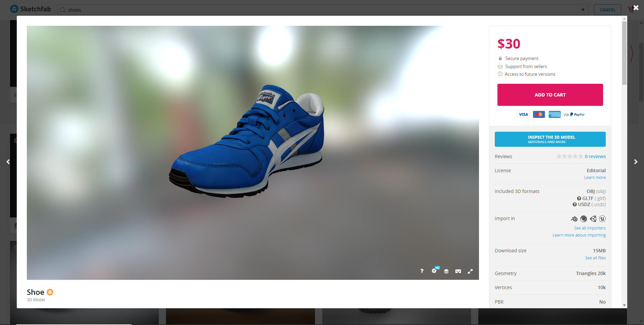Click the 15MB download size value
This screenshot has height=325, width=644.
tap(599, 251)
